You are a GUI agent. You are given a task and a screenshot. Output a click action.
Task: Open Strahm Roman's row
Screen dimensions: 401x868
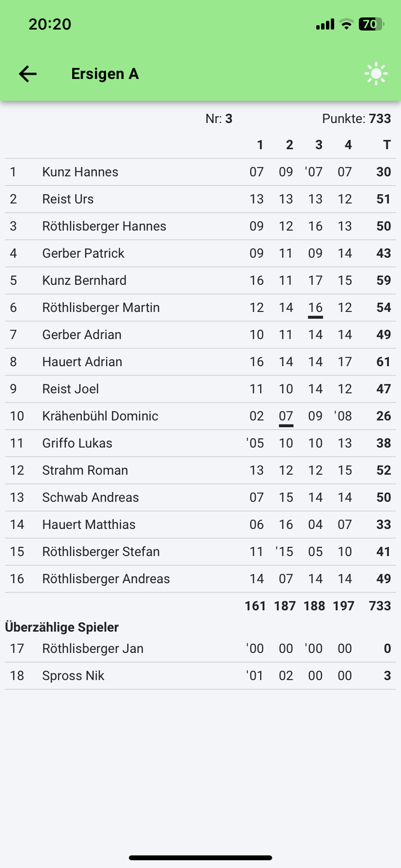tap(200, 470)
